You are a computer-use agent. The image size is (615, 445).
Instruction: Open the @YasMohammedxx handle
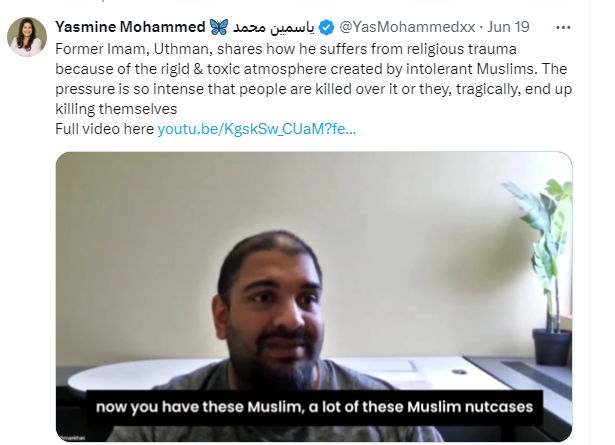[407, 27]
